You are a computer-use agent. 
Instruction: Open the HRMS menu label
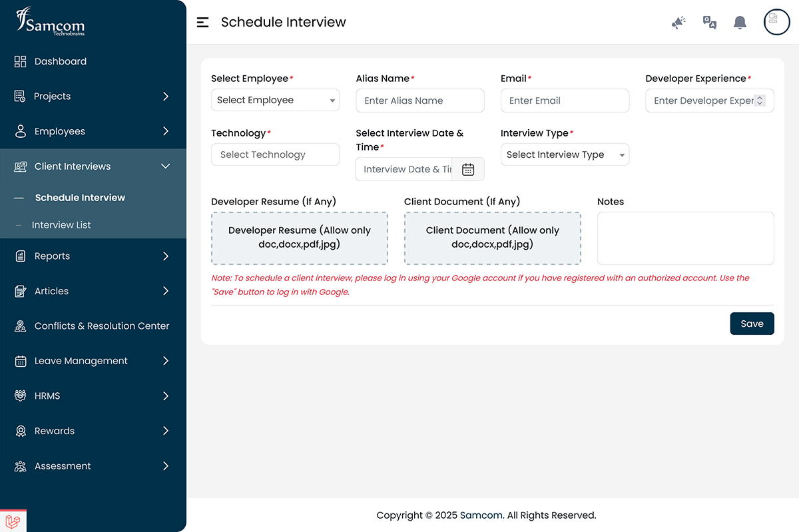click(47, 396)
